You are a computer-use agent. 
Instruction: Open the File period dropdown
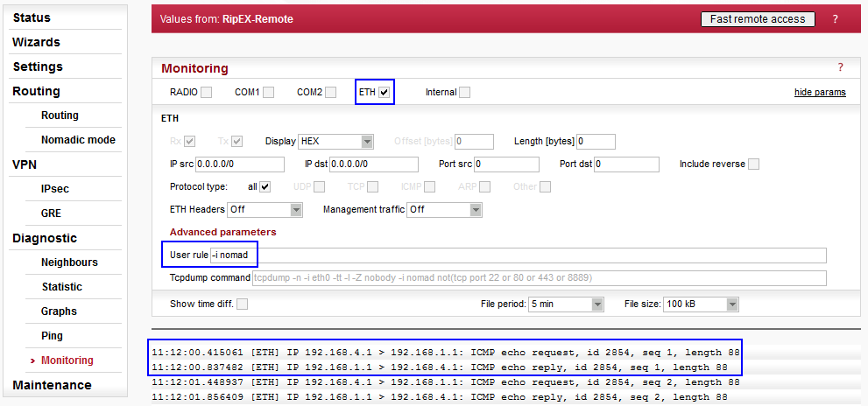point(567,304)
